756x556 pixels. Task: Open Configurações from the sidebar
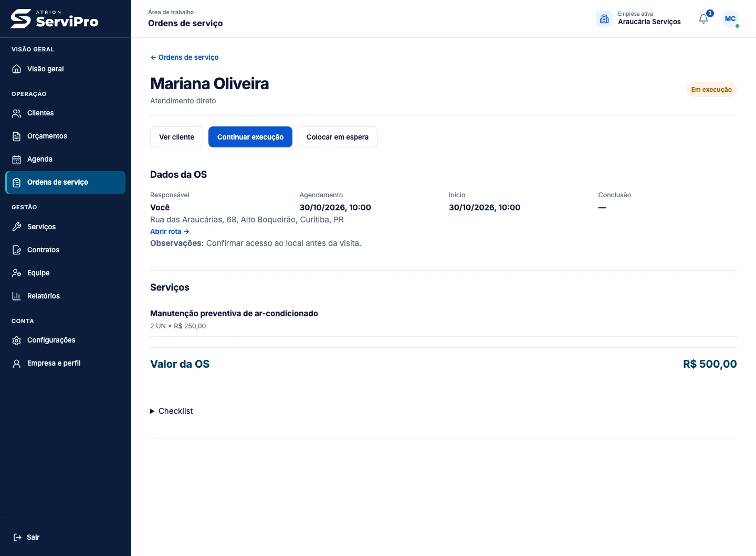[x=66, y=340]
